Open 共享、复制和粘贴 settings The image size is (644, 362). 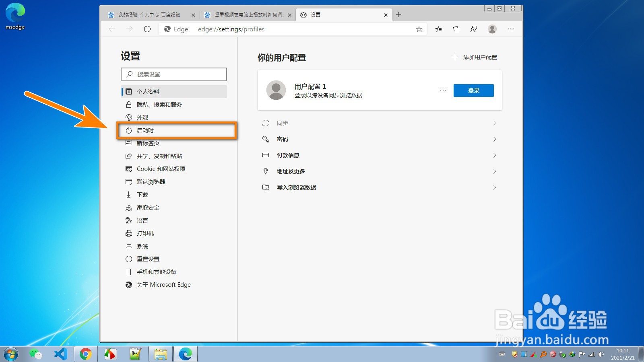tap(174, 156)
